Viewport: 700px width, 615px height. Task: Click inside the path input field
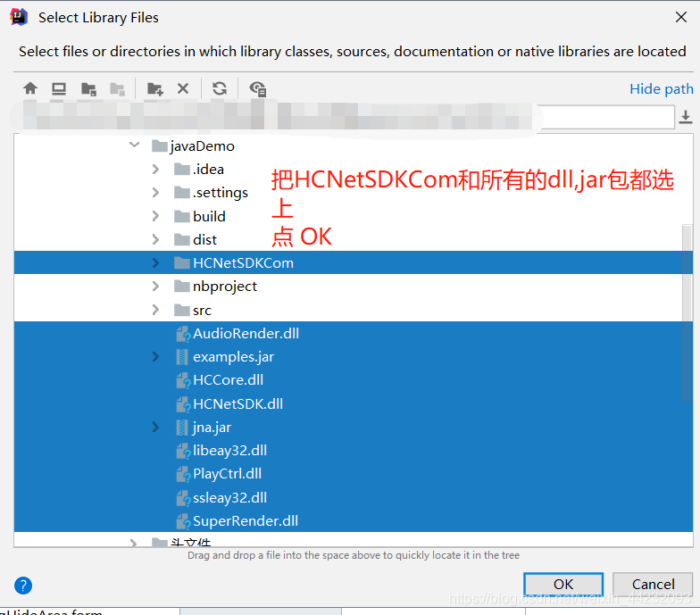tap(344, 117)
